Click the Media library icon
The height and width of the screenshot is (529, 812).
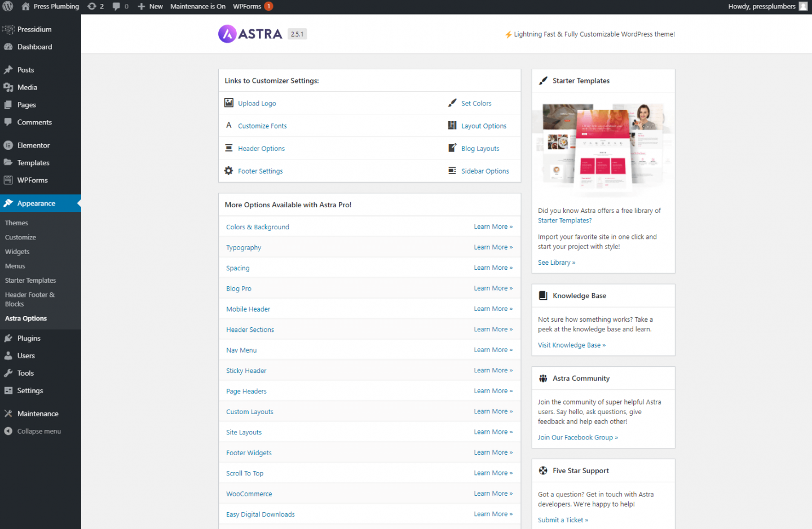(x=8, y=87)
